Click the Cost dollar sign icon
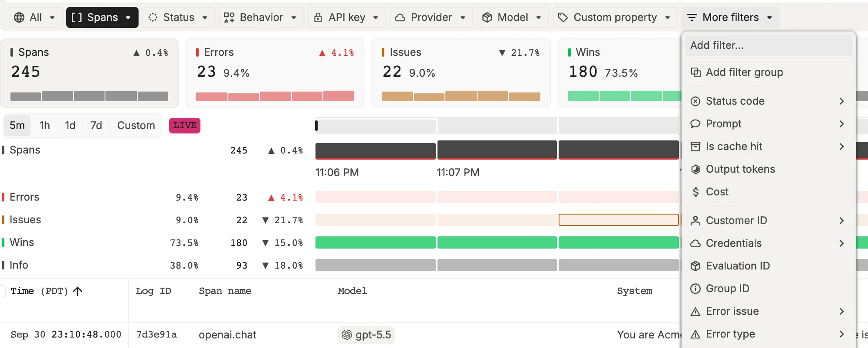 (x=696, y=192)
